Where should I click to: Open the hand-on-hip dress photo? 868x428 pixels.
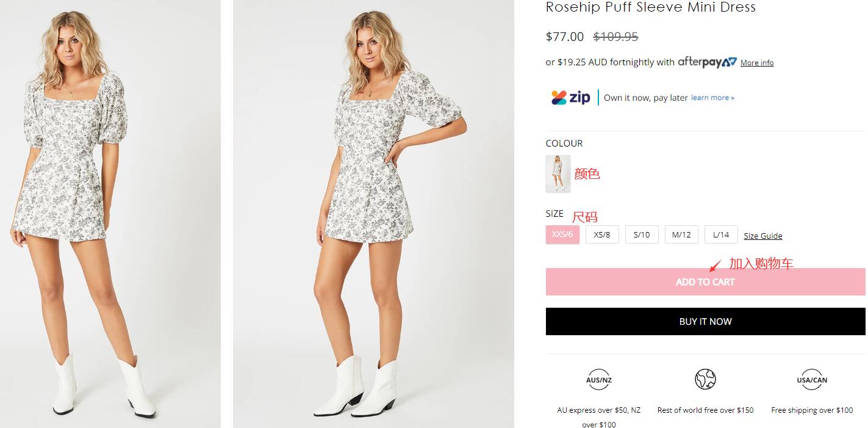(x=373, y=214)
